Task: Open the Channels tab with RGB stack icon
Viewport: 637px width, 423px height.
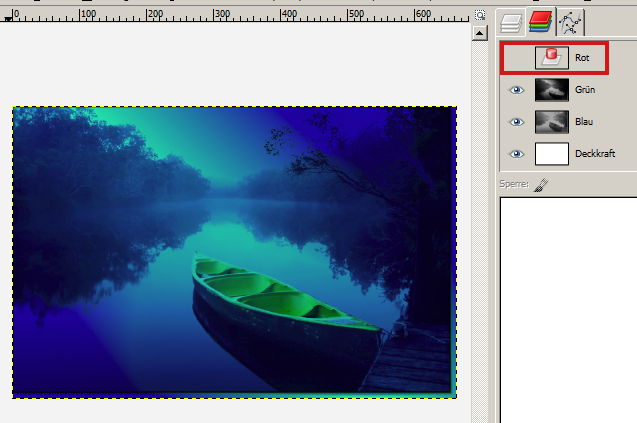Action: tap(541, 22)
